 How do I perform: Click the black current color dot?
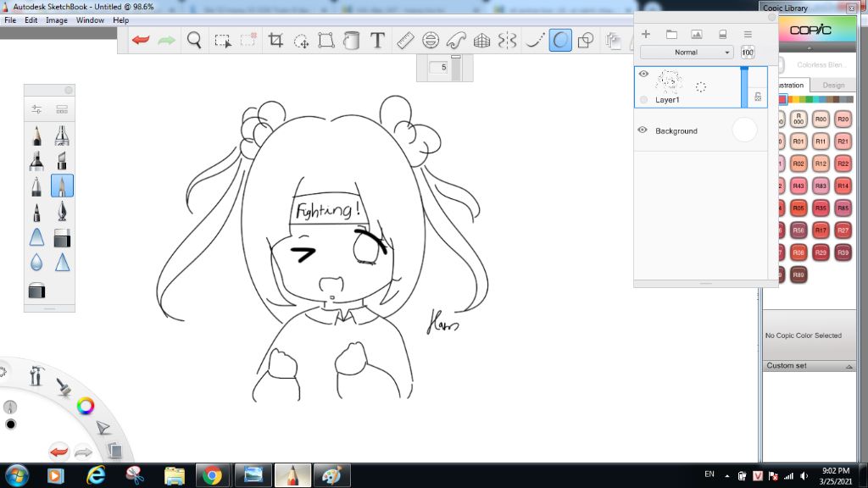tap(10, 424)
